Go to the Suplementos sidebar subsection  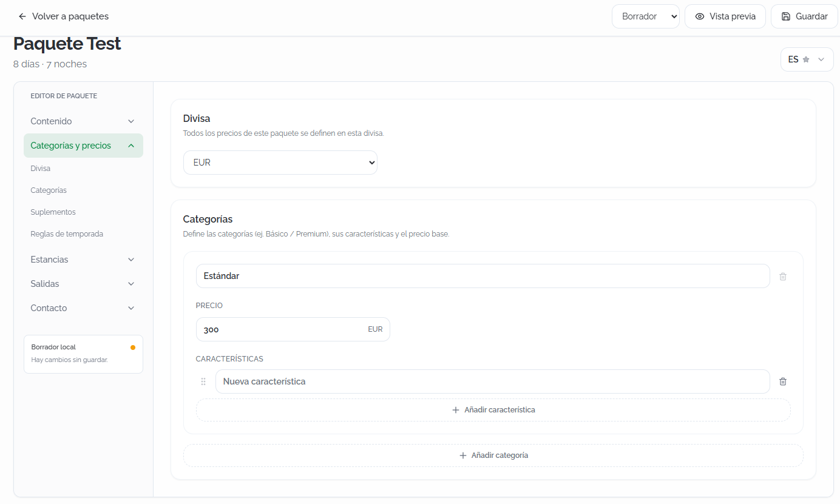coord(53,212)
